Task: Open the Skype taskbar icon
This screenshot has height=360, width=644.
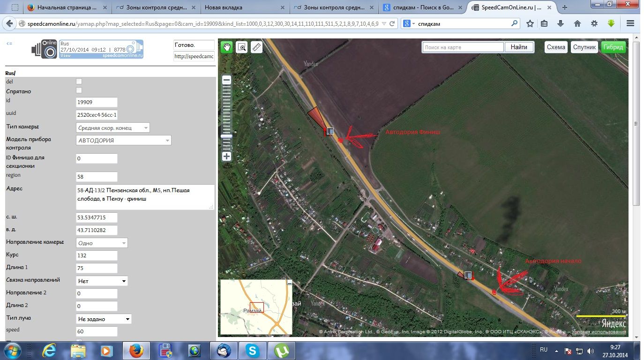Action: (253, 350)
